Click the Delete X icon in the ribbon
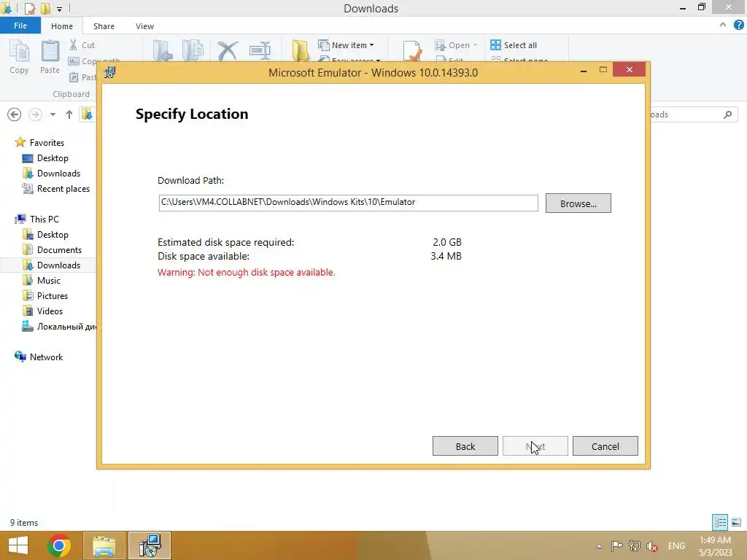This screenshot has height=560, width=747. 228,50
